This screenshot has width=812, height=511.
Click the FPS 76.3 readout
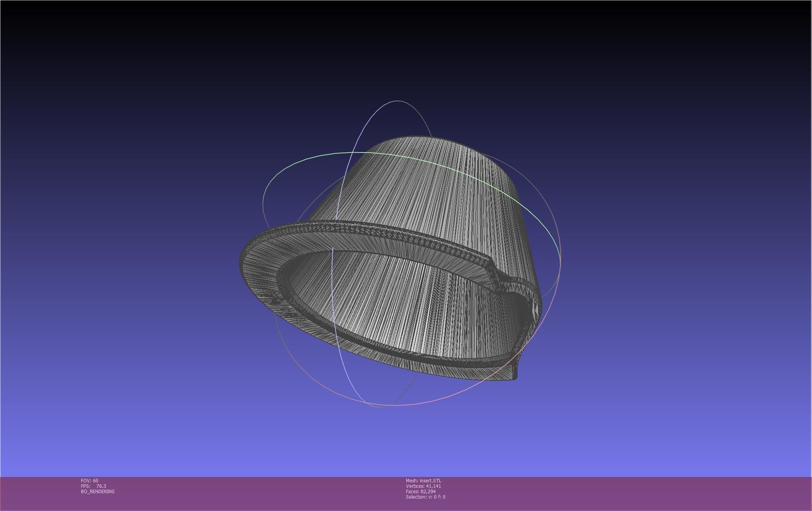pos(93,486)
